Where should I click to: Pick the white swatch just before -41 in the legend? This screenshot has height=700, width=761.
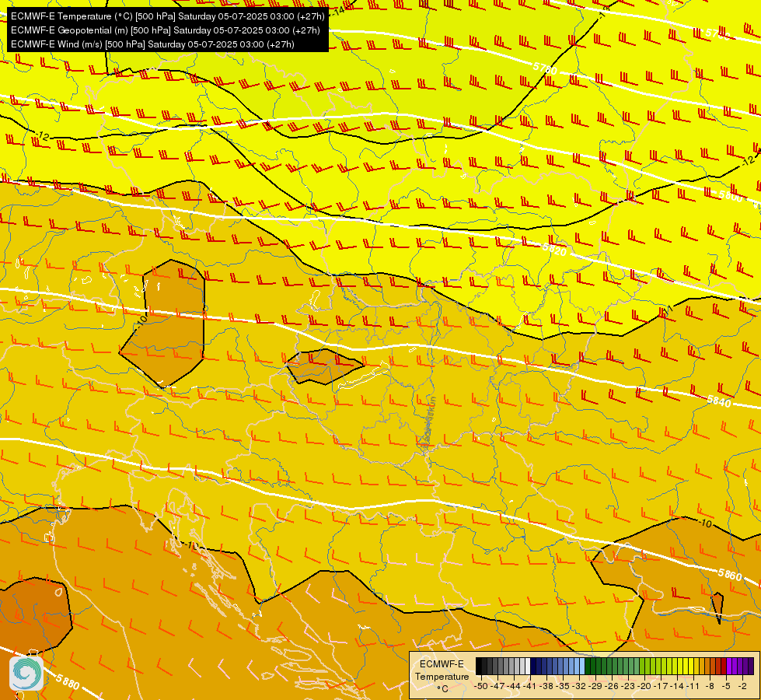pyautogui.click(x=528, y=666)
